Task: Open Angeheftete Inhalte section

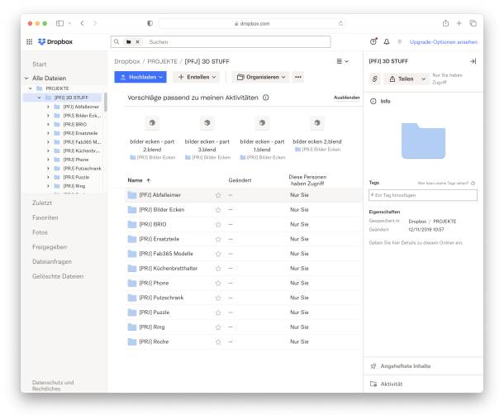Action: [x=406, y=366]
